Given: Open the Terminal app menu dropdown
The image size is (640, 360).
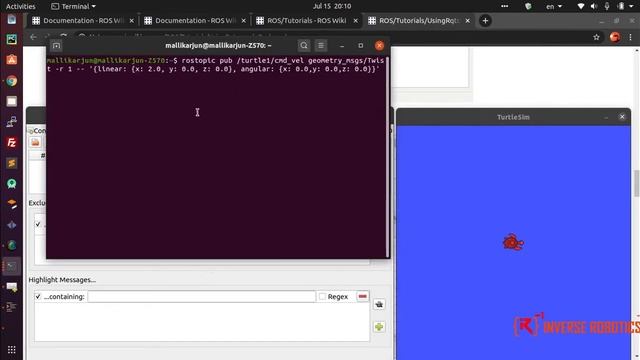Looking at the screenshot, I should click(x=73, y=6).
